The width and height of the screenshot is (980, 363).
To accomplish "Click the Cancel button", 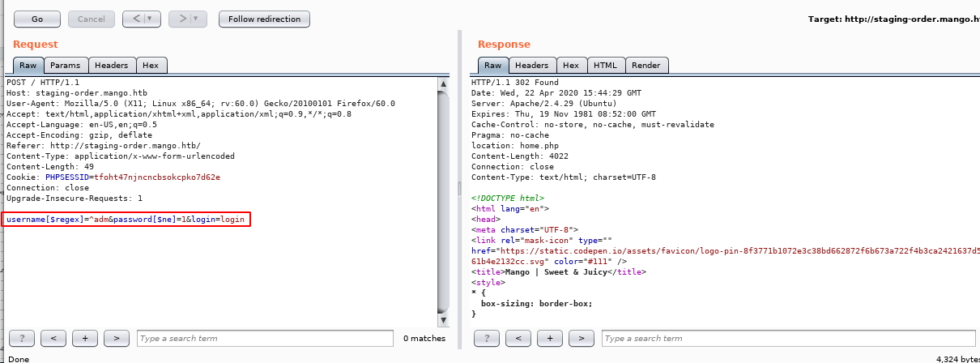I will click(91, 19).
